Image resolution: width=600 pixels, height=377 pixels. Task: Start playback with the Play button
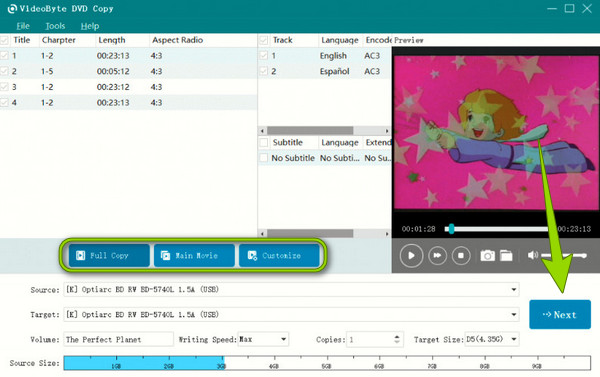(411, 255)
